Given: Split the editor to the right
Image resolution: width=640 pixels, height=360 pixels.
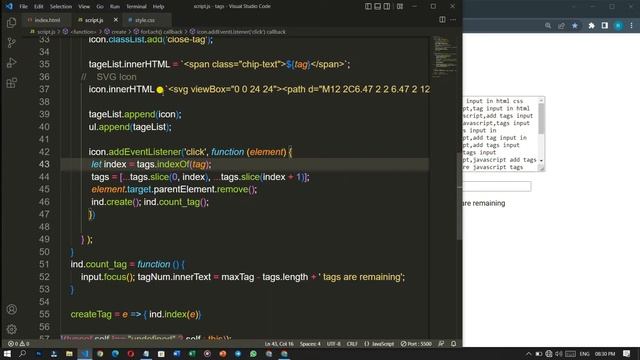Looking at the screenshot, I should point(442,20).
